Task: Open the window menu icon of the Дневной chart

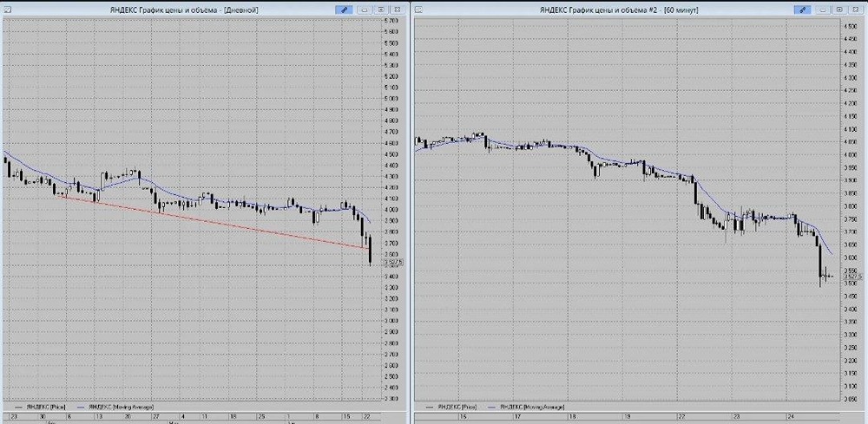Action: tap(7, 10)
